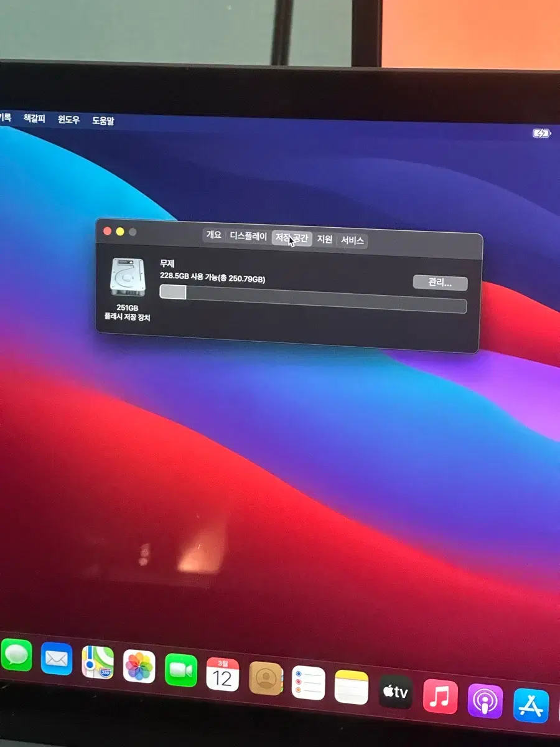Click the 관리... button
The image size is (560, 747).
pos(440,283)
